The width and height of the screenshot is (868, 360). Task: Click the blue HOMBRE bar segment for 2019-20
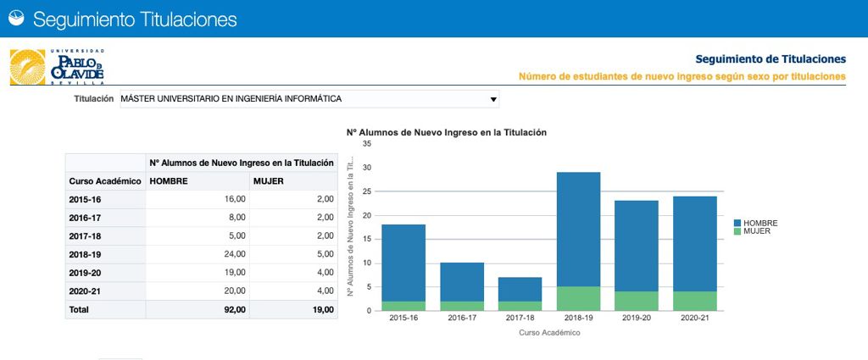point(637,246)
